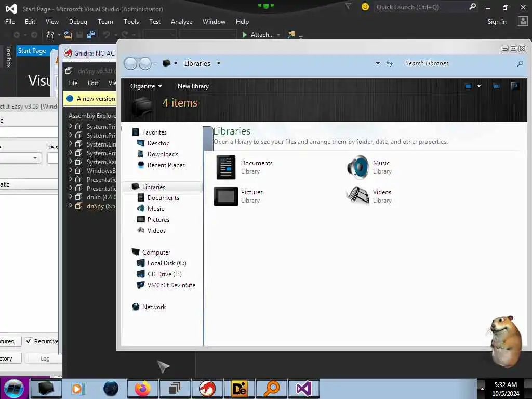The width and height of the screenshot is (532, 399).
Task: Click Visual Studio Save All toolbar icon
Action: 91,35
